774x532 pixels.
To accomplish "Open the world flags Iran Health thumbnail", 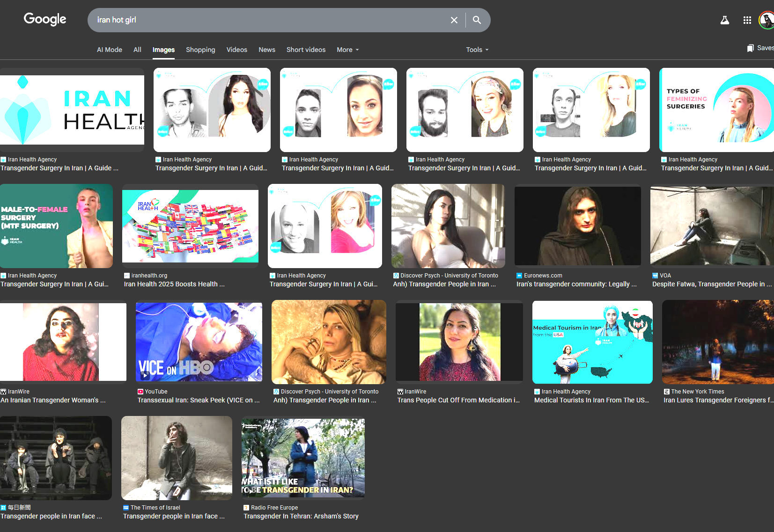I will [190, 226].
